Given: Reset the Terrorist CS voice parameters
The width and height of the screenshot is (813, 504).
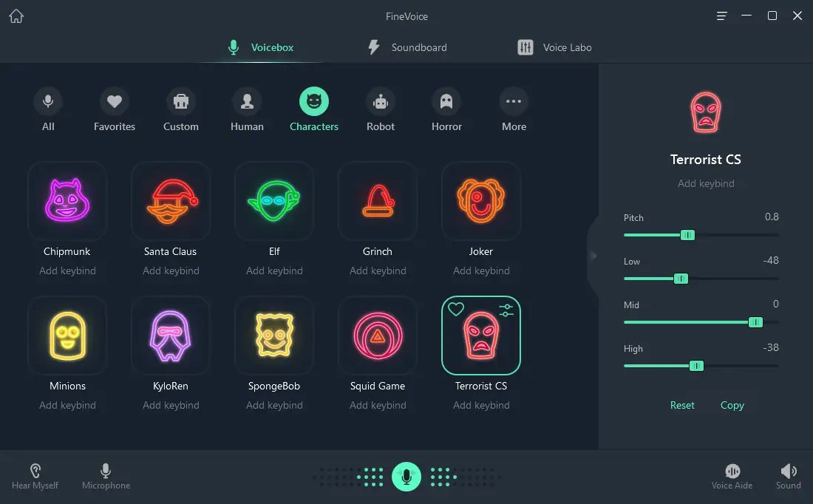Looking at the screenshot, I should pyautogui.click(x=682, y=405).
